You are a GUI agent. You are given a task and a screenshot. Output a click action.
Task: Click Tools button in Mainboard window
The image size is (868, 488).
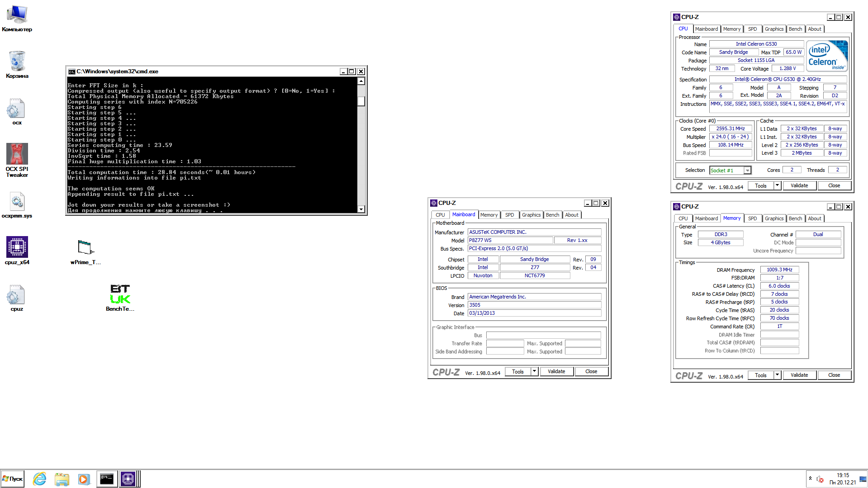(x=518, y=371)
